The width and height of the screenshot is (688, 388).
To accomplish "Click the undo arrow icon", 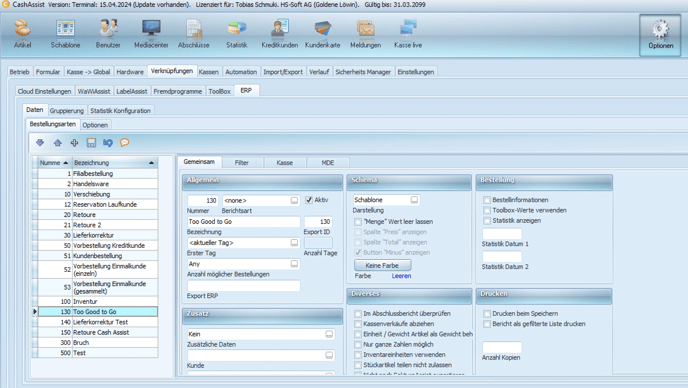I will pyautogui.click(x=108, y=143).
